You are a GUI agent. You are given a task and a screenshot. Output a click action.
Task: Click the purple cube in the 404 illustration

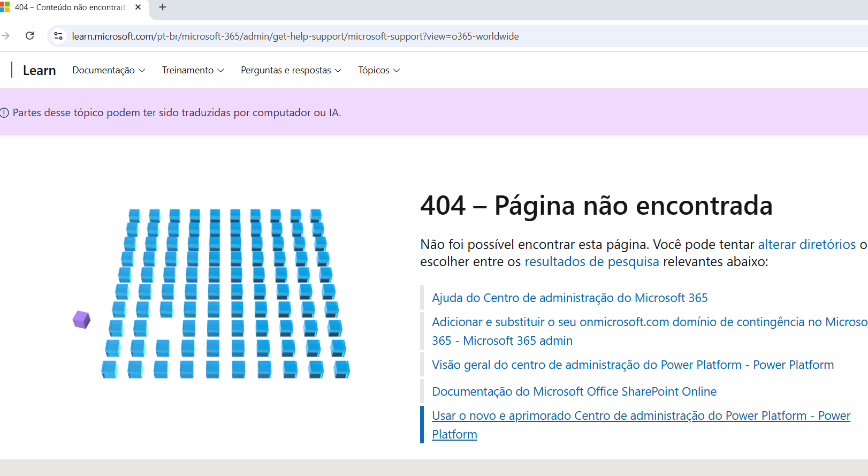click(81, 320)
